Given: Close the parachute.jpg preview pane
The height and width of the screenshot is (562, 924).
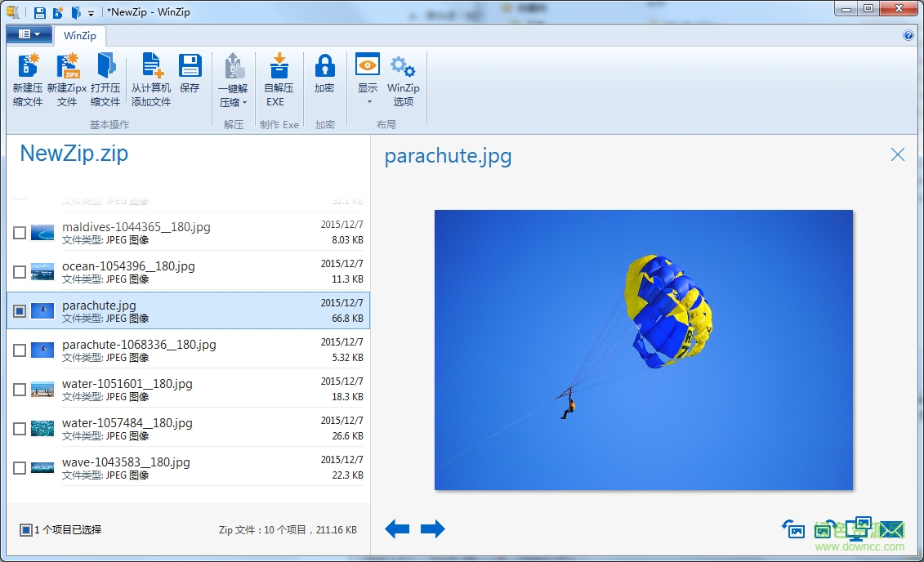Looking at the screenshot, I should point(897,154).
